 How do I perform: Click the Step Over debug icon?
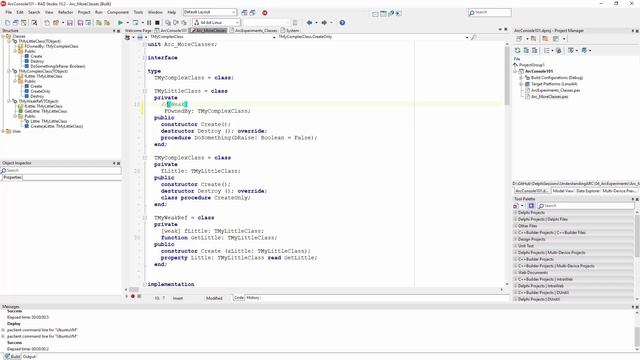[x=176, y=23]
